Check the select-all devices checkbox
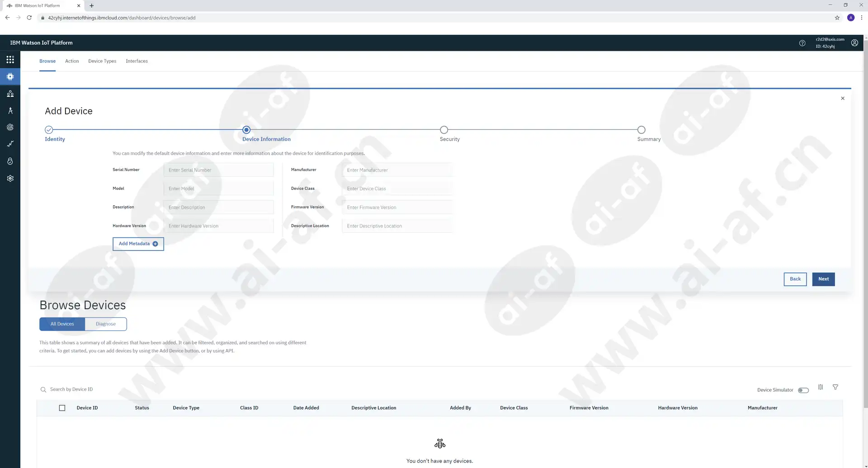868x468 pixels. click(62, 408)
